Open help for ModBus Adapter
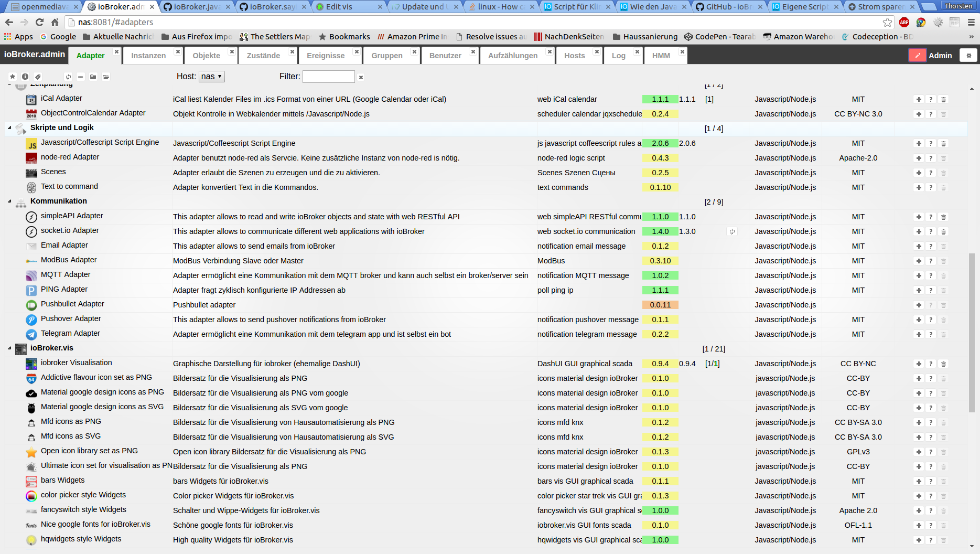This screenshot has height=554, width=980. (x=931, y=261)
